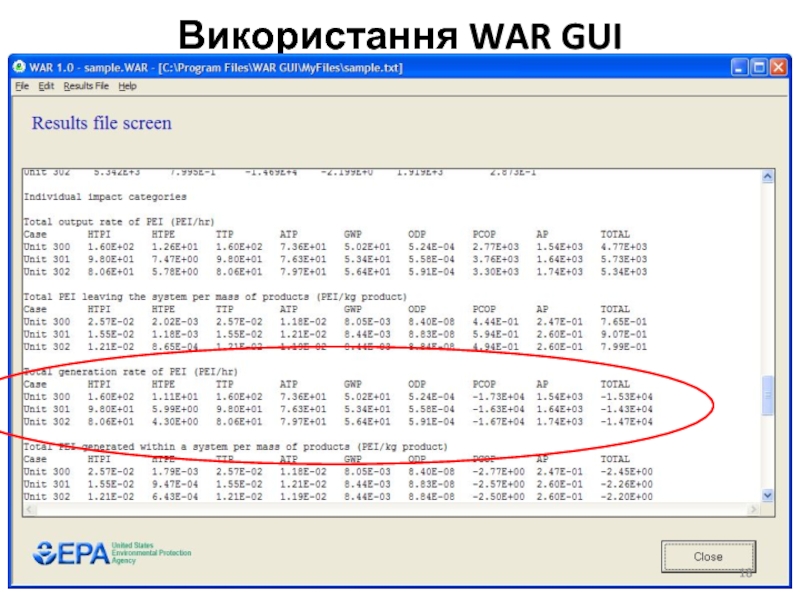The height and width of the screenshot is (600, 800).
Task: Maximize the WAR 1.0 window
Action: 759,67
